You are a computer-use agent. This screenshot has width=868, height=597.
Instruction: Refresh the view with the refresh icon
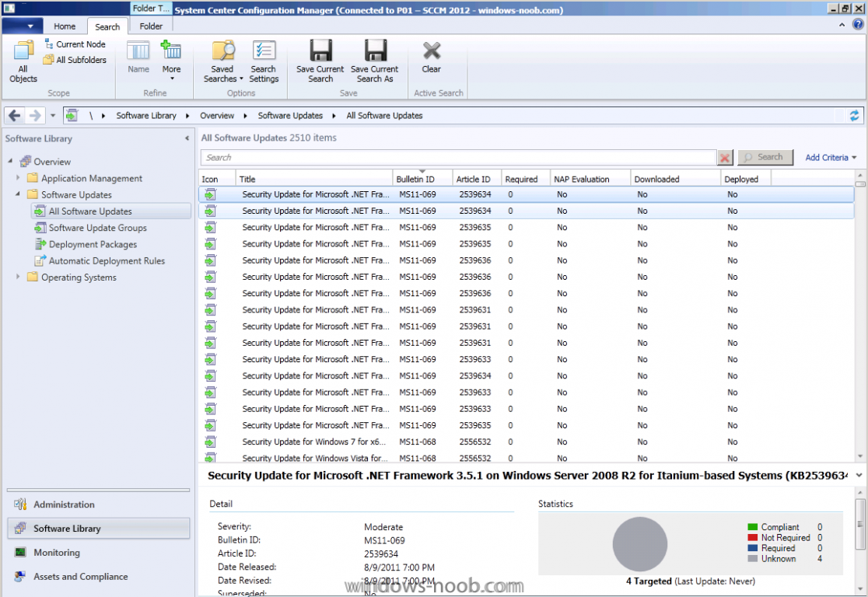854,115
